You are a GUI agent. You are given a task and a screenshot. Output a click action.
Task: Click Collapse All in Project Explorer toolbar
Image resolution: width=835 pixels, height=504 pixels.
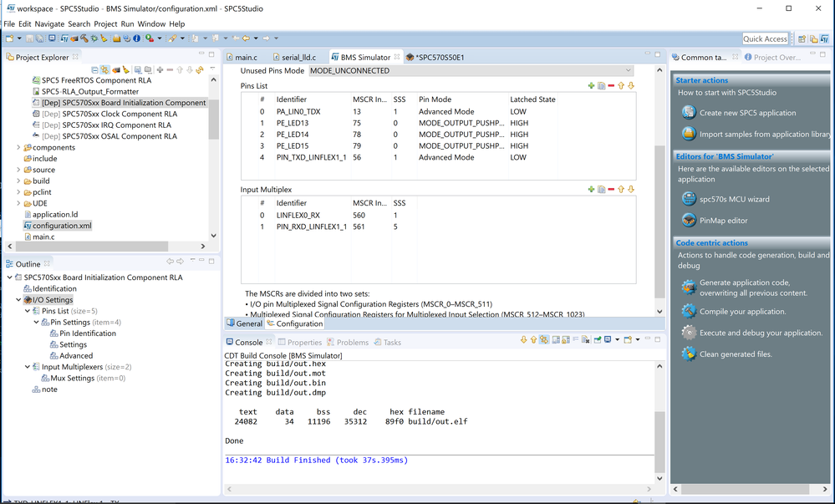[94, 70]
